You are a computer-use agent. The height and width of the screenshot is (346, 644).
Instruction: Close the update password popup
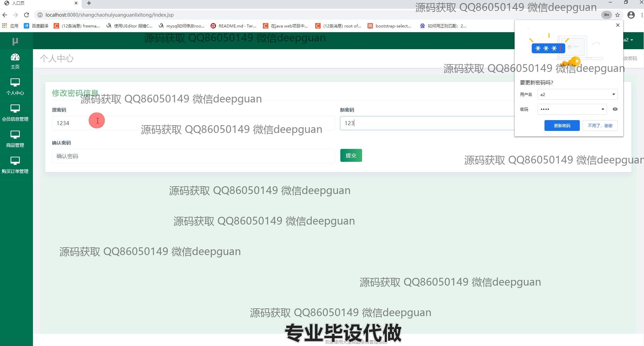pos(618,25)
